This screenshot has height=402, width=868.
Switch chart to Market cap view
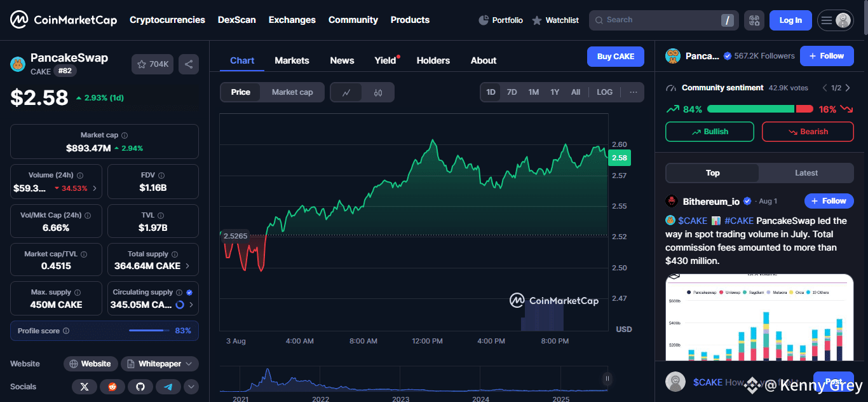[x=292, y=92]
